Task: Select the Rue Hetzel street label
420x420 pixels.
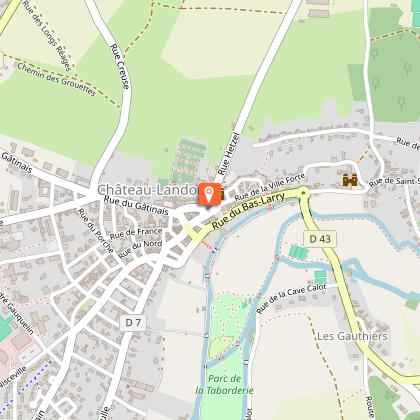Action: [x=228, y=153]
